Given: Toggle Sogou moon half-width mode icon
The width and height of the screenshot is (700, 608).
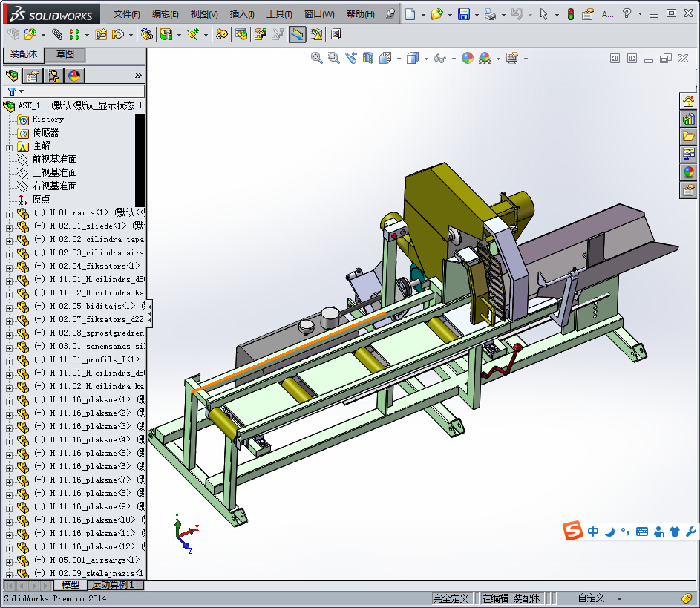Looking at the screenshot, I should tap(610, 532).
